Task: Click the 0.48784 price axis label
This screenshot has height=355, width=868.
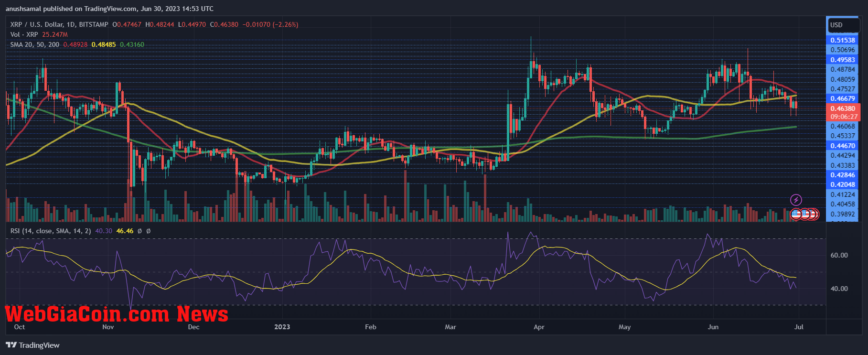Action: point(843,69)
